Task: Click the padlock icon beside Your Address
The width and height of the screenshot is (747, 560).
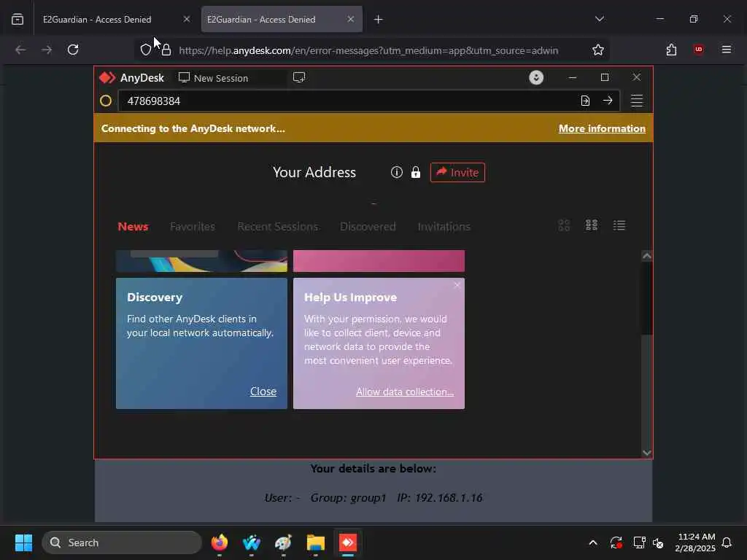Action: tap(416, 172)
